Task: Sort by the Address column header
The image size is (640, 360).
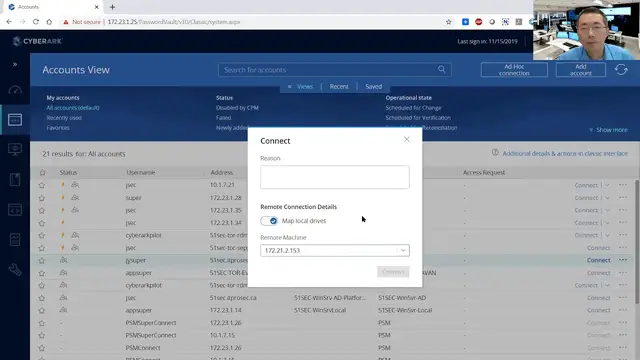Action: coord(221,173)
